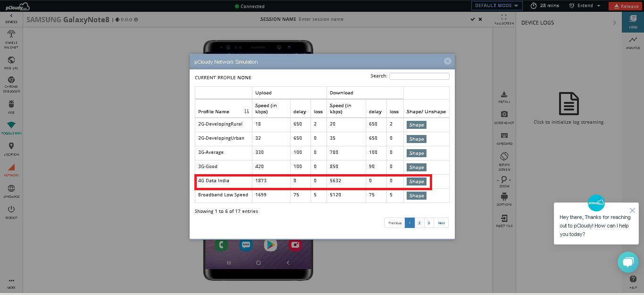
Task: Open the Location setting
Action: click(x=11, y=149)
